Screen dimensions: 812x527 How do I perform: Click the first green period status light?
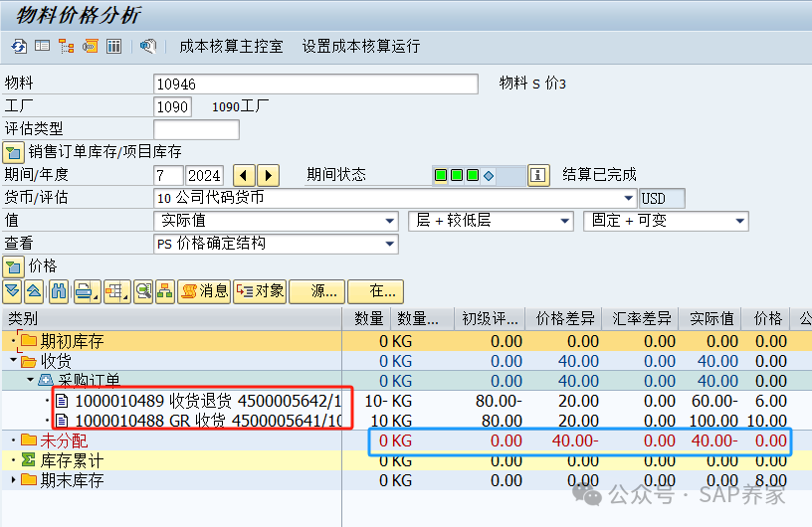tap(441, 175)
